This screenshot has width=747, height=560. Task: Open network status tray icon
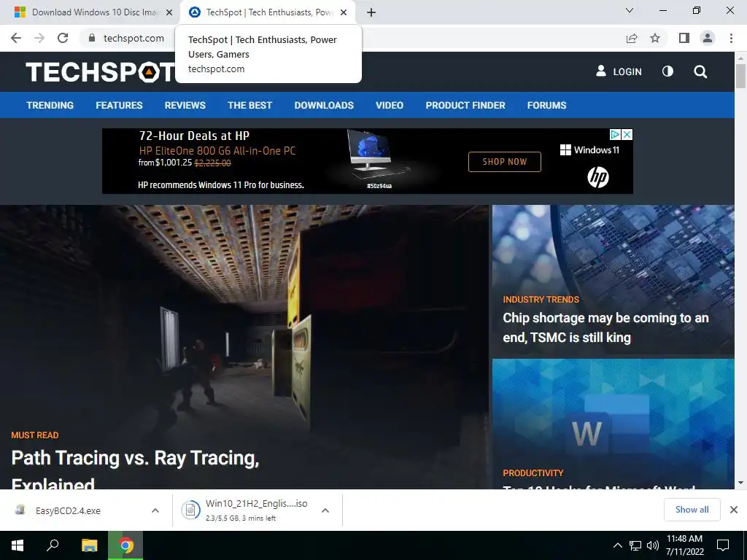(x=635, y=545)
